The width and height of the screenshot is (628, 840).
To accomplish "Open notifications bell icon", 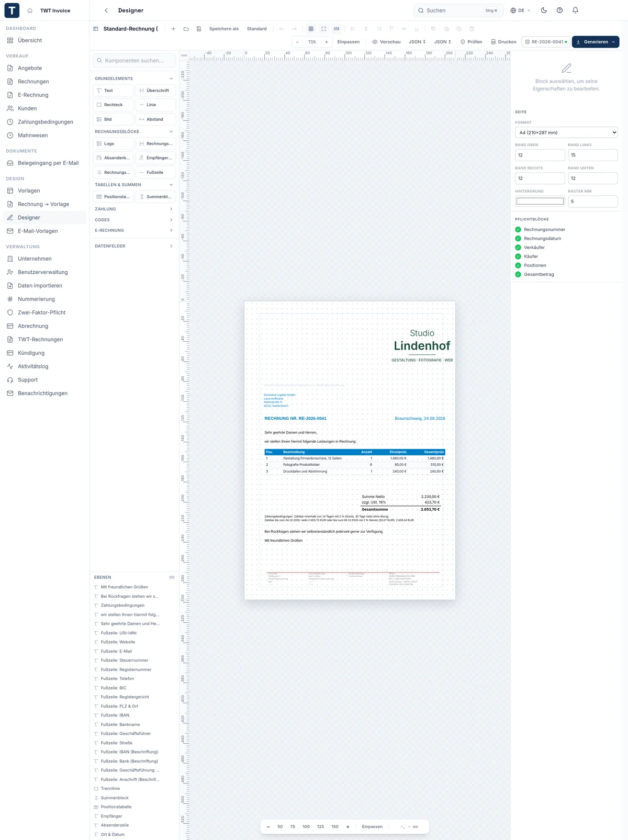I will tap(575, 10).
